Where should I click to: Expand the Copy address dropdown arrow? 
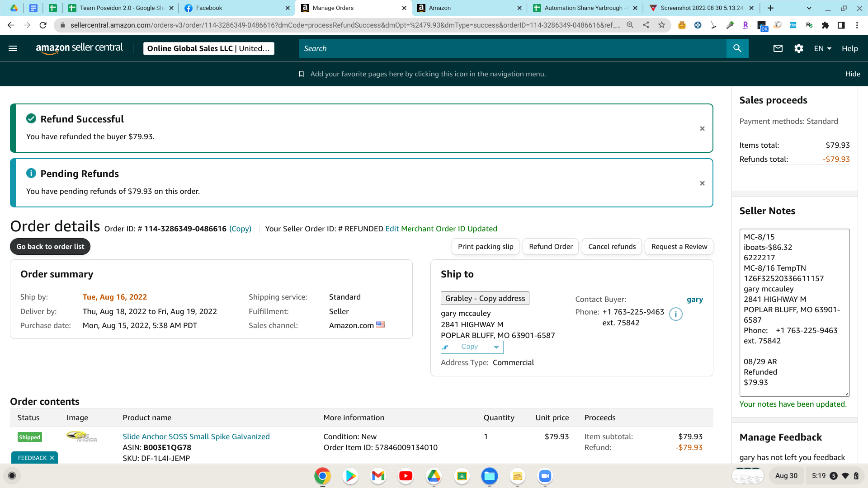click(x=496, y=347)
